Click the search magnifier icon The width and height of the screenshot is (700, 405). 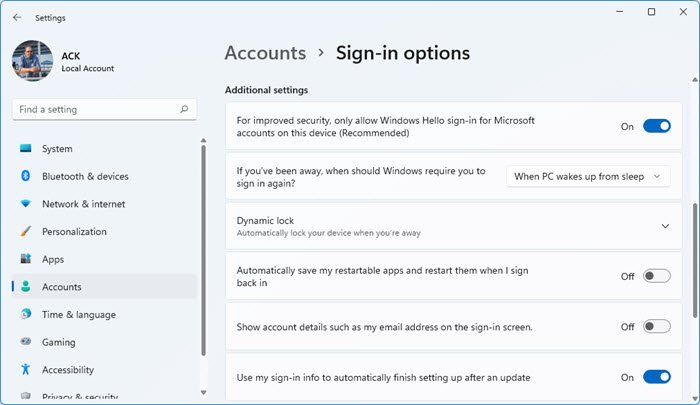(x=184, y=109)
